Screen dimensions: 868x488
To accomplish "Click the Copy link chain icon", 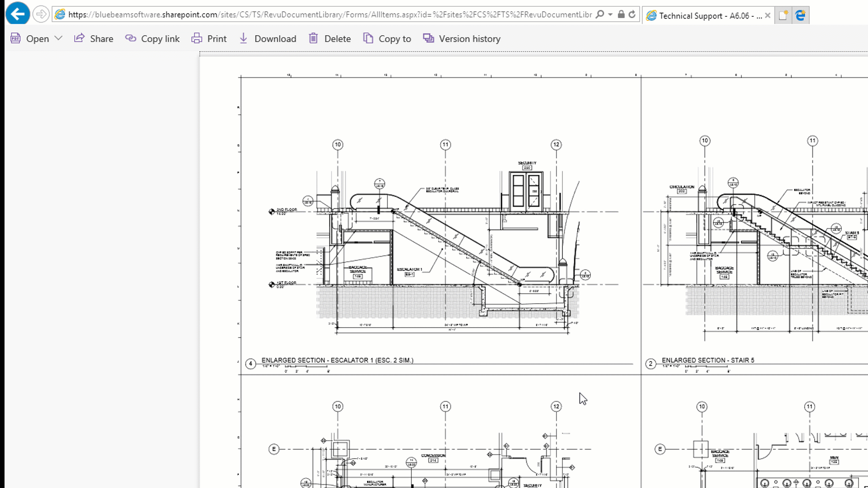I will coord(131,38).
